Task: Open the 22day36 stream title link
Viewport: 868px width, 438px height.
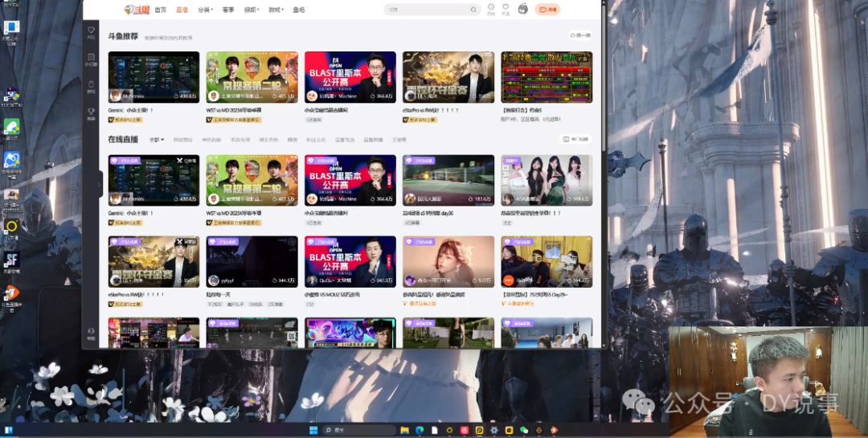Action: click(428, 213)
